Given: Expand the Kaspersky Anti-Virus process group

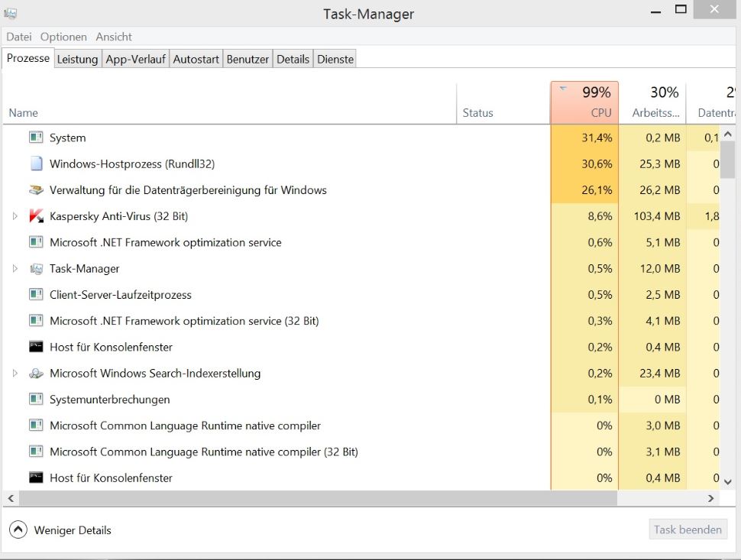Looking at the screenshot, I should [15, 216].
